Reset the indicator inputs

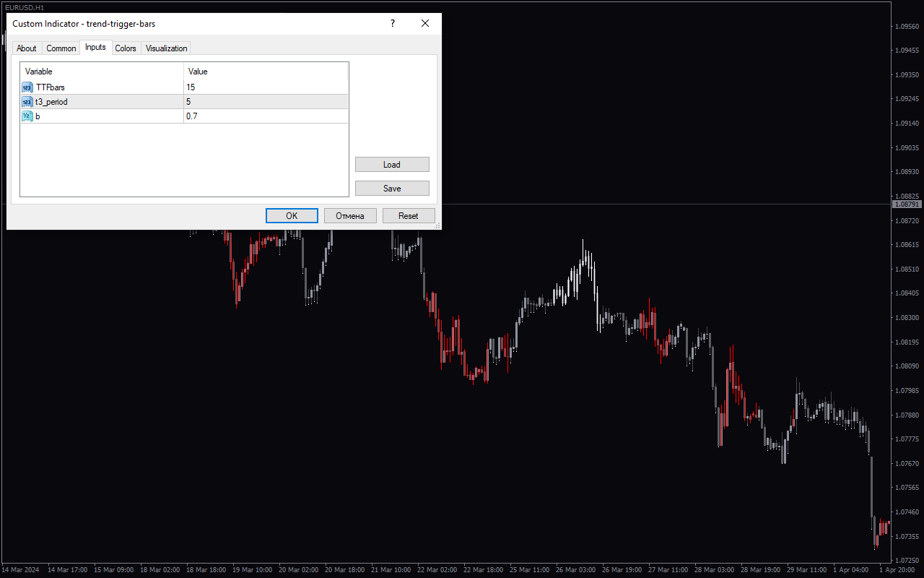pyautogui.click(x=409, y=216)
